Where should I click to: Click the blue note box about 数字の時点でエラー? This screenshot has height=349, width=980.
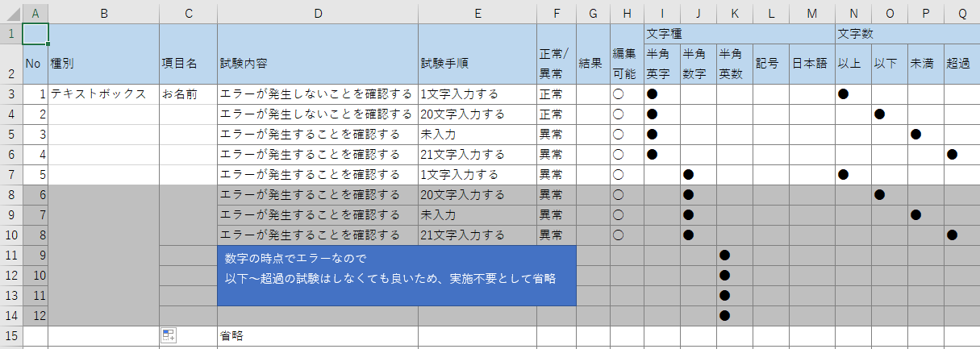pyautogui.click(x=397, y=276)
